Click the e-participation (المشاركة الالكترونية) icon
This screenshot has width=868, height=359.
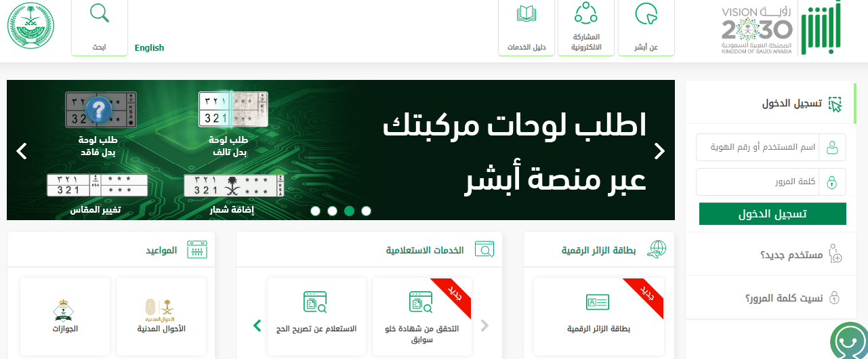pos(586,13)
